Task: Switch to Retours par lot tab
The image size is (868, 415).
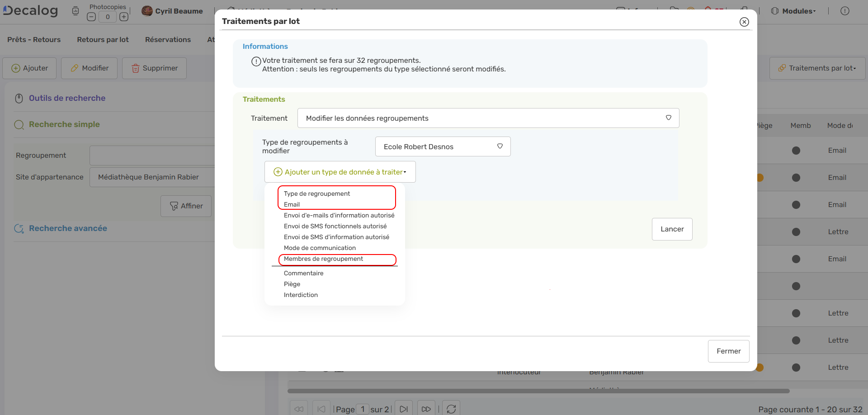Action: [103, 40]
